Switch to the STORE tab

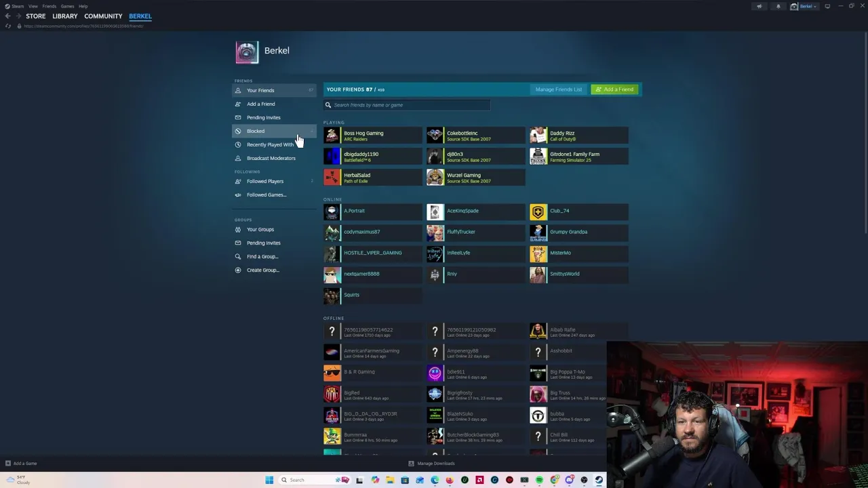click(x=36, y=16)
